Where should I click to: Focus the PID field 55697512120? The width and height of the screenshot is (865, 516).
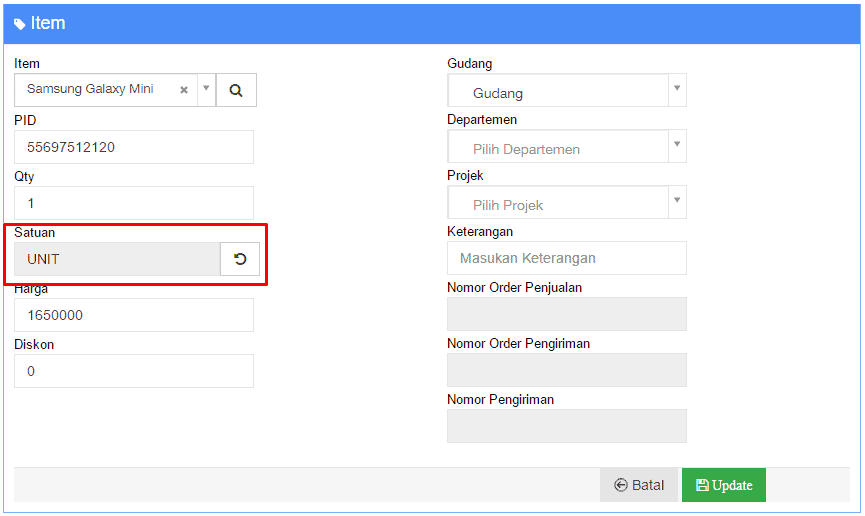[x=134, y=147]
